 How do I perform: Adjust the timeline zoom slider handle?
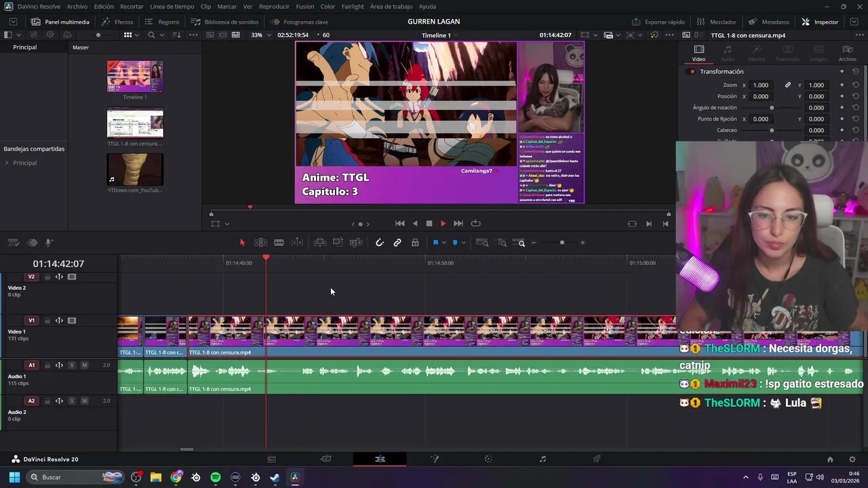point(561,243)
